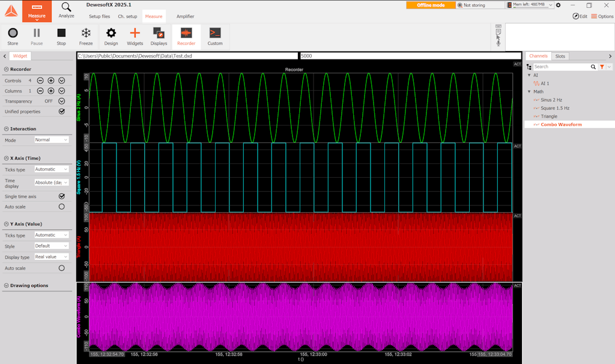The height and width of the screenshot is (364, 615).
Task: Add new Widgets
Action: point(135,37)
